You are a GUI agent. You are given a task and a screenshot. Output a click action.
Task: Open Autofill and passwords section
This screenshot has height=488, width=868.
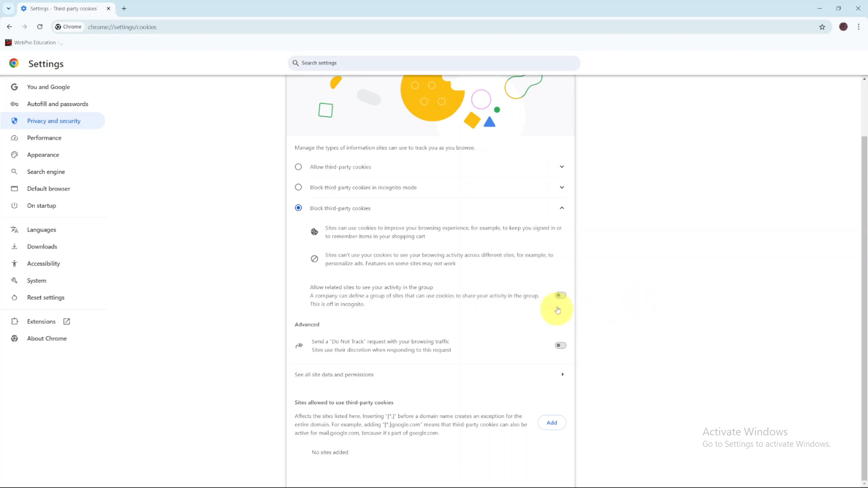pyautogui.click(x=53, y=104)
